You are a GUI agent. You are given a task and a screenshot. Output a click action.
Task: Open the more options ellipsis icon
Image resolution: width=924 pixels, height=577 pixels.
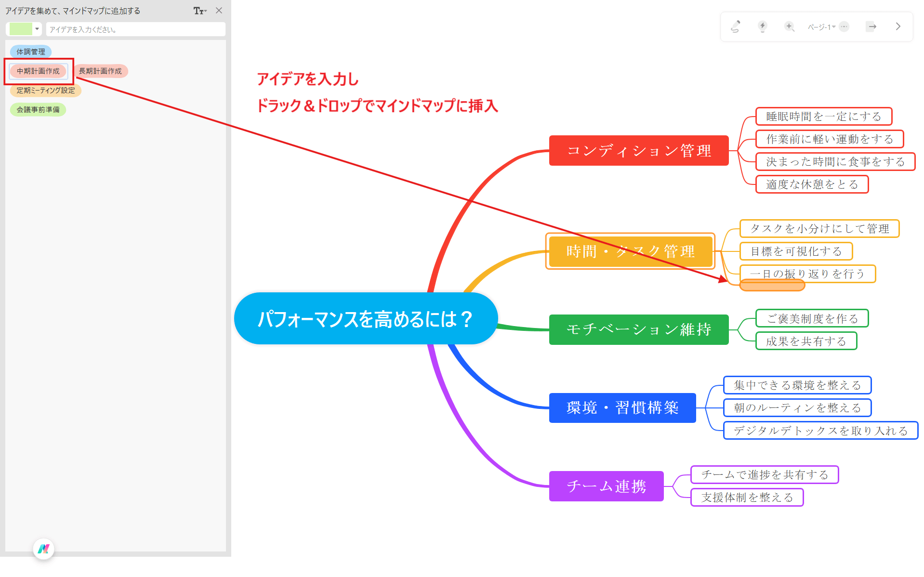[844, 26]
